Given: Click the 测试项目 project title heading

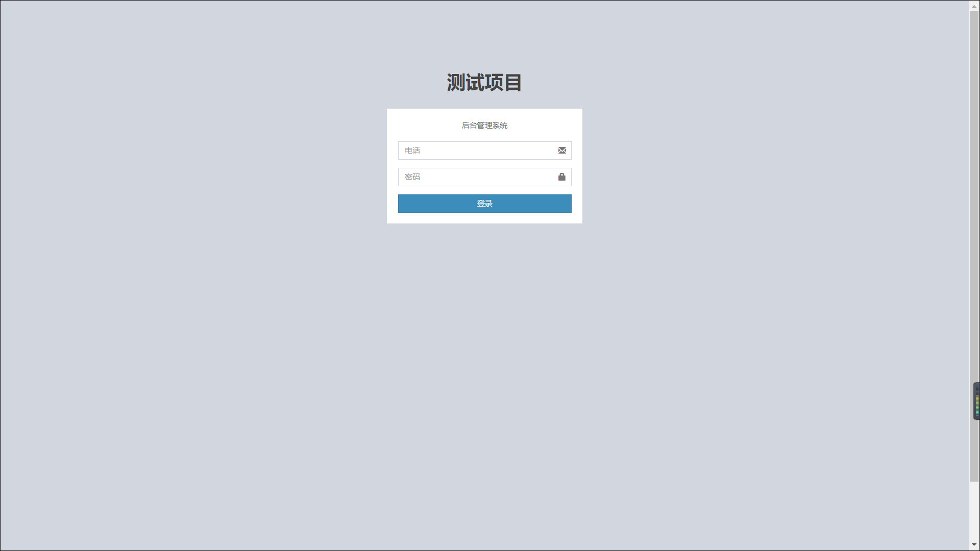Looking at the screenshot, I should (484, 82).
